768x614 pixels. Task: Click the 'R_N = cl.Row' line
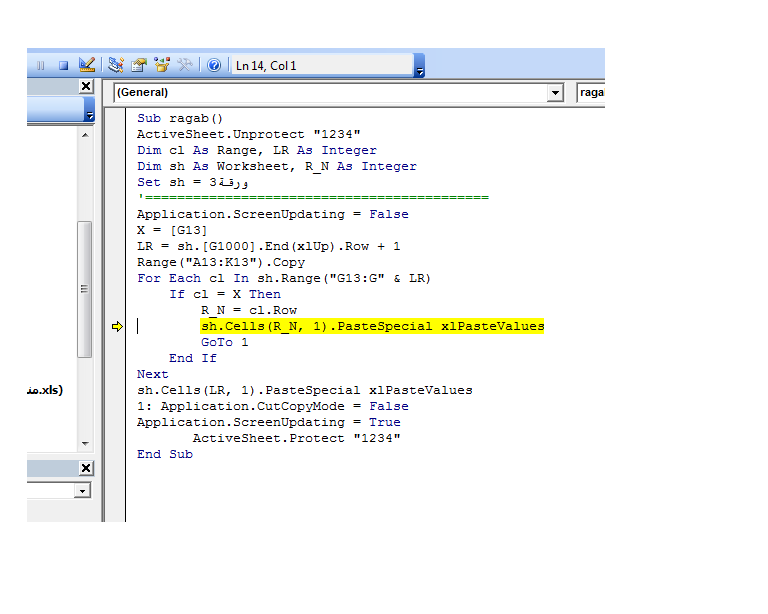[x=249, y=310]
